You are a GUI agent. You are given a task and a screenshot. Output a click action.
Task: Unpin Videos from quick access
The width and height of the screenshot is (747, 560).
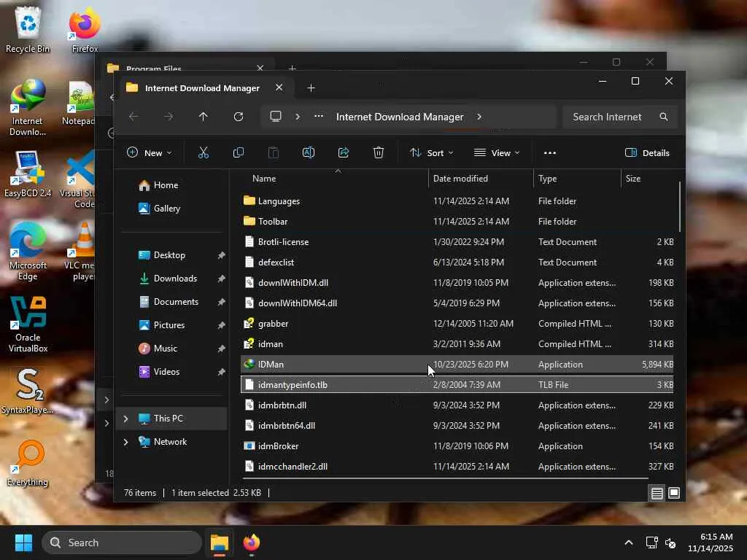click(221, 372)
